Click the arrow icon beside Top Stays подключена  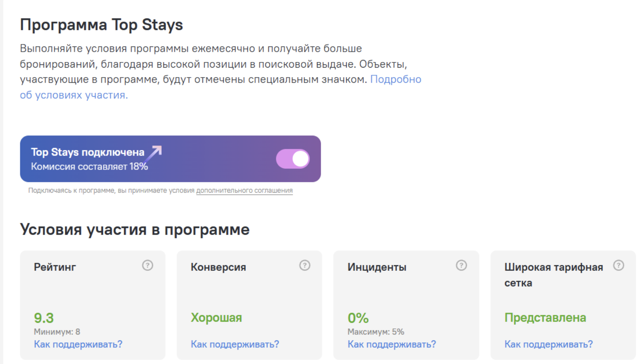click(154, 153)
